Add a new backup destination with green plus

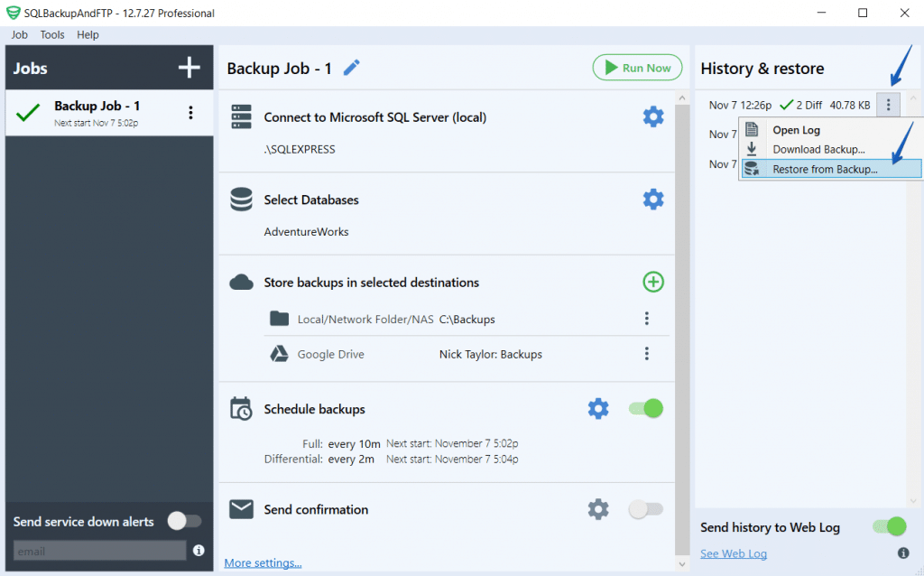(652, 282)
